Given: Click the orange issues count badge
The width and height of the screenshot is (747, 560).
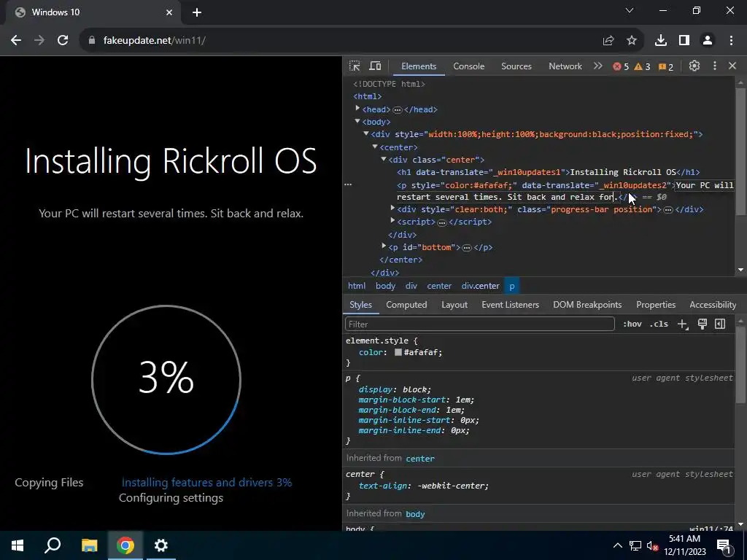Looking at the screenshot, I should pos(666,66).
